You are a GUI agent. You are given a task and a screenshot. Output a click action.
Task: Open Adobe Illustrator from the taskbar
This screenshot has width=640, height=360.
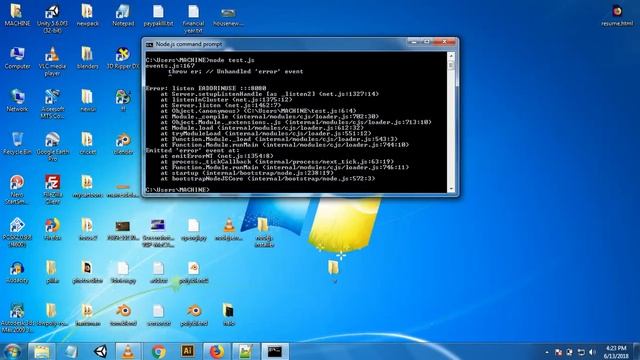187,351
